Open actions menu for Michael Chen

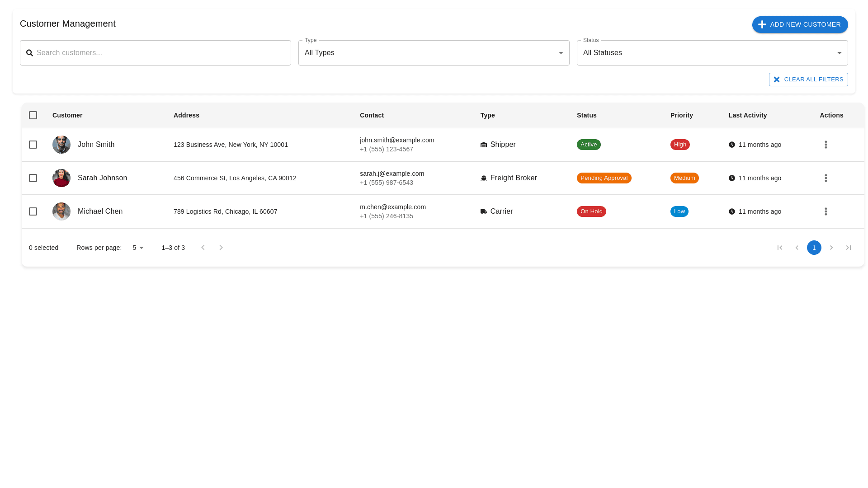click(826, 211)
